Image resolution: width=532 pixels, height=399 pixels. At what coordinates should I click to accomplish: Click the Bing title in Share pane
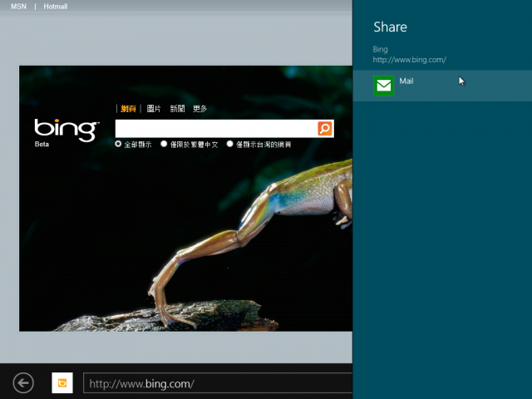tap(381, 50)
